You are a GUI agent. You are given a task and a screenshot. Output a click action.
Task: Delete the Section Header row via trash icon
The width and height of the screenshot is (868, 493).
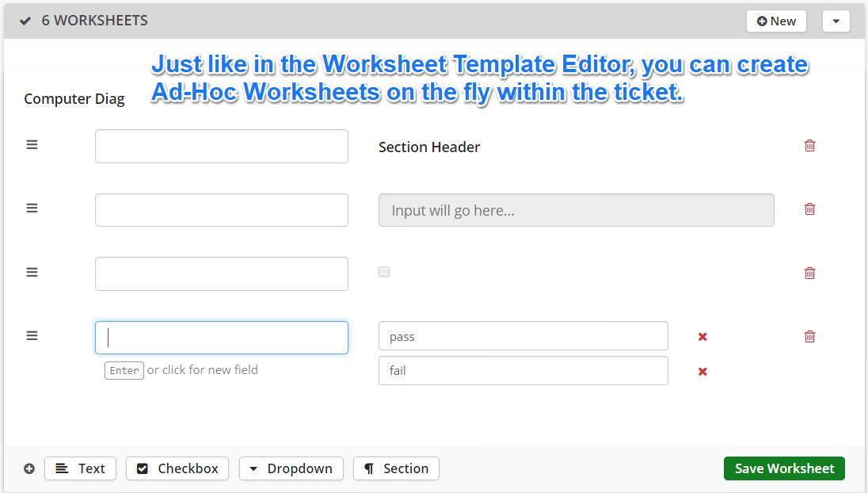(809, 146)
